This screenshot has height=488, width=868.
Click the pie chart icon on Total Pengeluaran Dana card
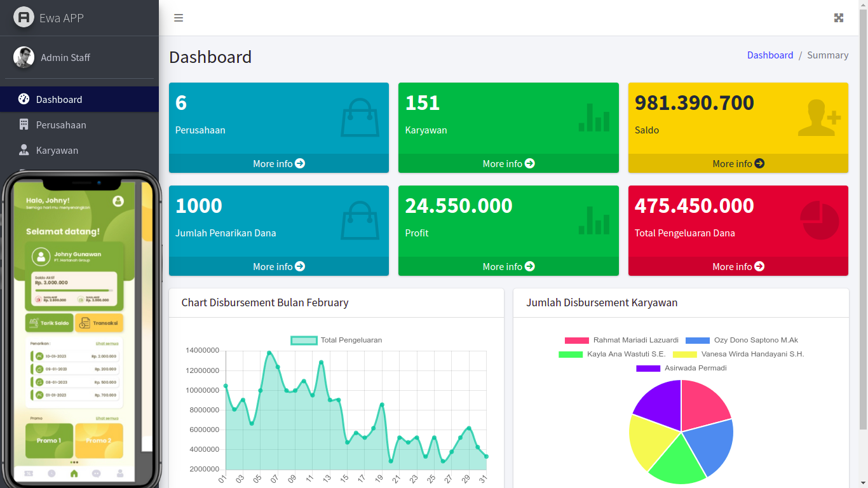(819, 220)
